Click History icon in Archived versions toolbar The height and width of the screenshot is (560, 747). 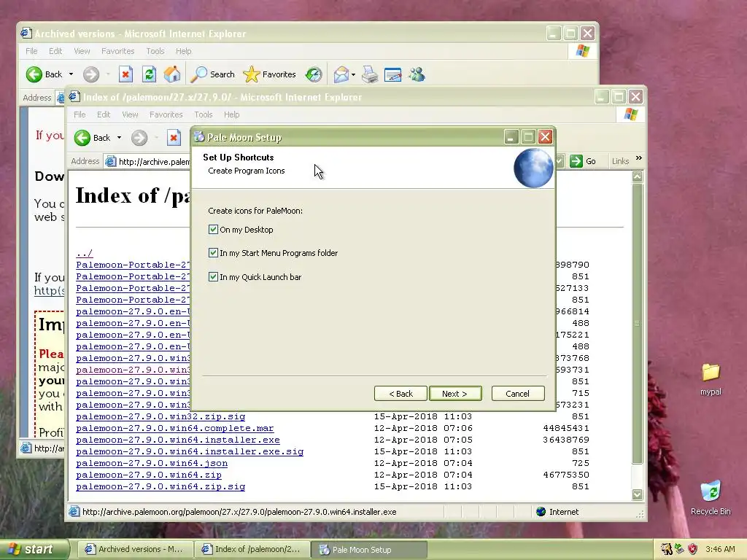point(314,74)
